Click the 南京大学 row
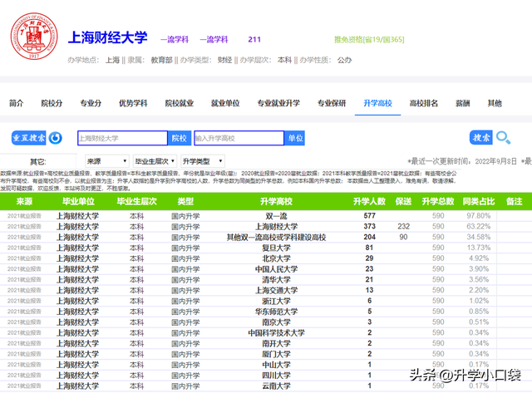 266,322
